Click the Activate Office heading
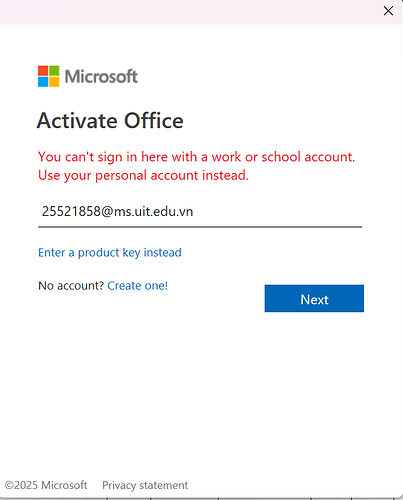 (110, 121)
